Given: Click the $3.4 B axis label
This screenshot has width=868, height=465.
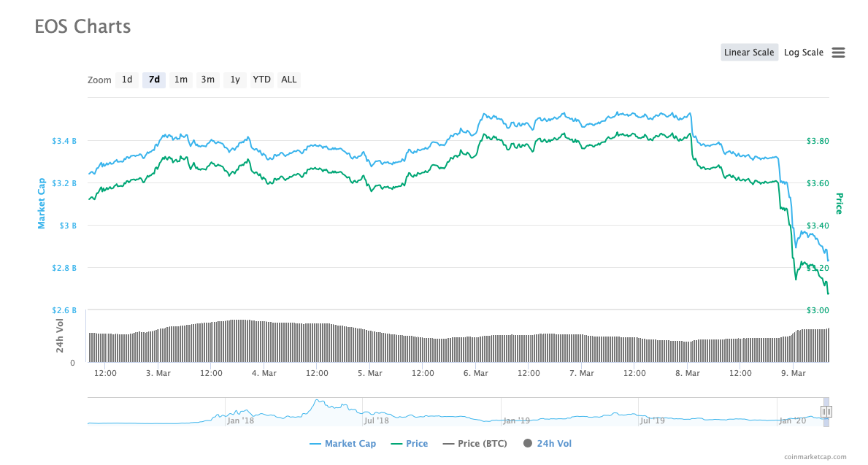Looking at the screenshot, I should click(x=64, y=141).
